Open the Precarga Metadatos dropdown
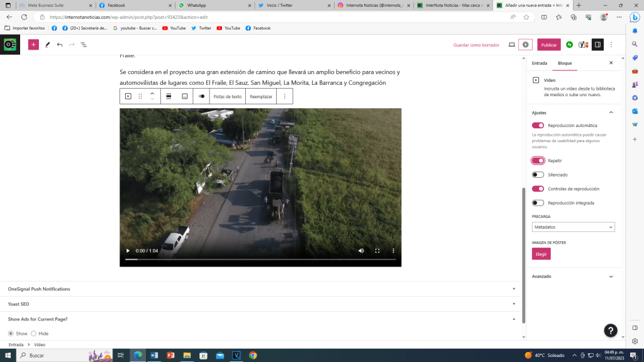Image resolution: width=644 pixels, height=362 pixels. pyautogui.click(x=573, y=227)
